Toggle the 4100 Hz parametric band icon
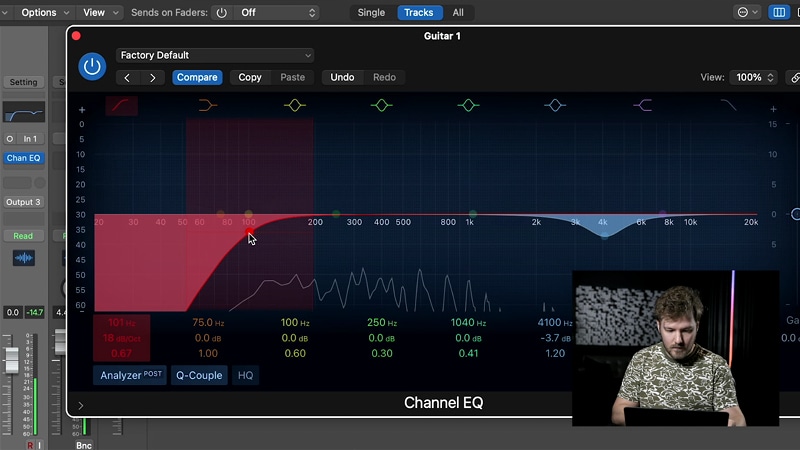The height and width of the screenshot is (450, 800). click(x=555, y=106)
